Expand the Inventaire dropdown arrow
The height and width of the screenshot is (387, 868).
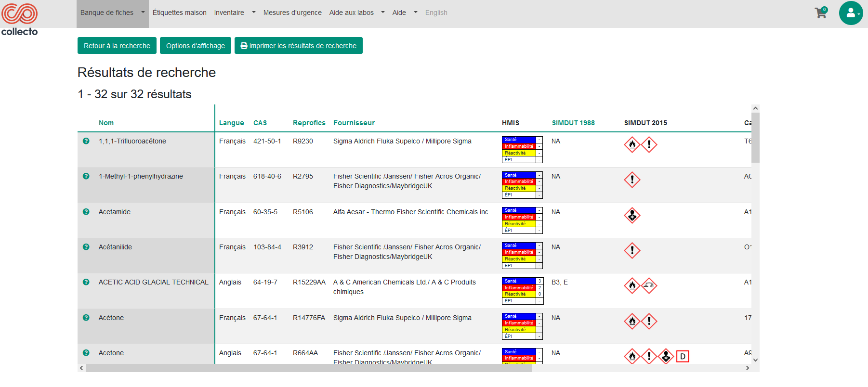pyautogui.click(x=254, y=12)
